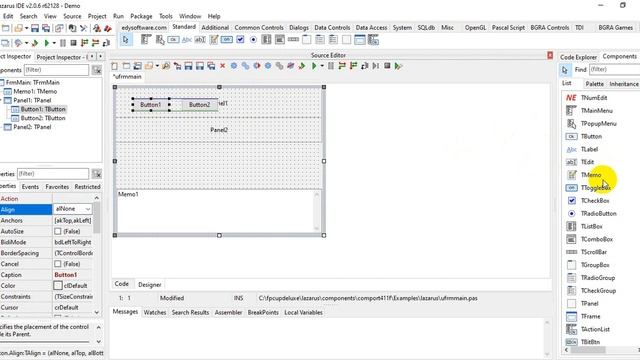
Task: Select the TCheckBox icon in the Standard palette
Action: [240, 40]
